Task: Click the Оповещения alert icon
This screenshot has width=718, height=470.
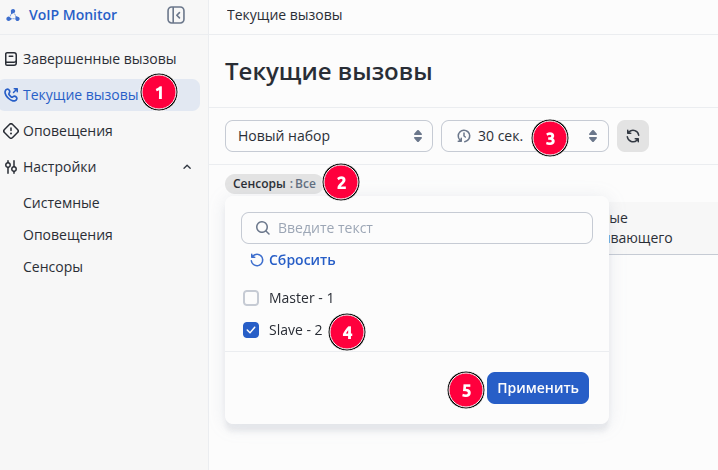Action: pos(11,131)
